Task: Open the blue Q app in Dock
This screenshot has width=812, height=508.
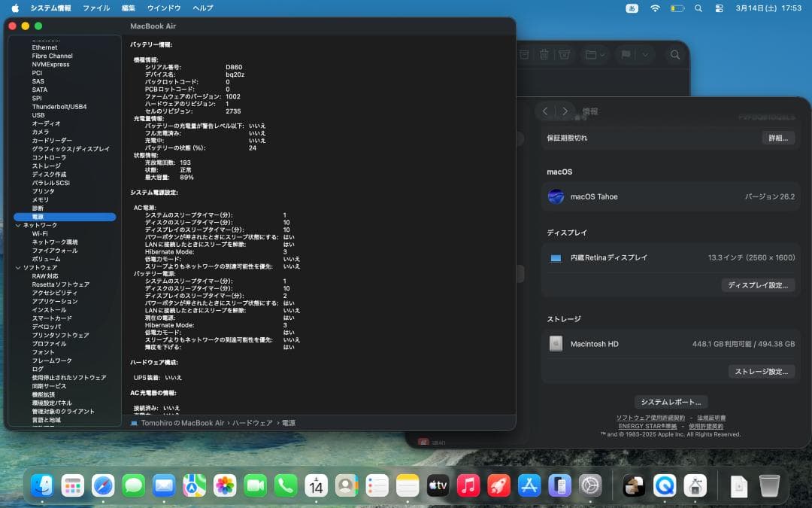Action: (665, 485)
